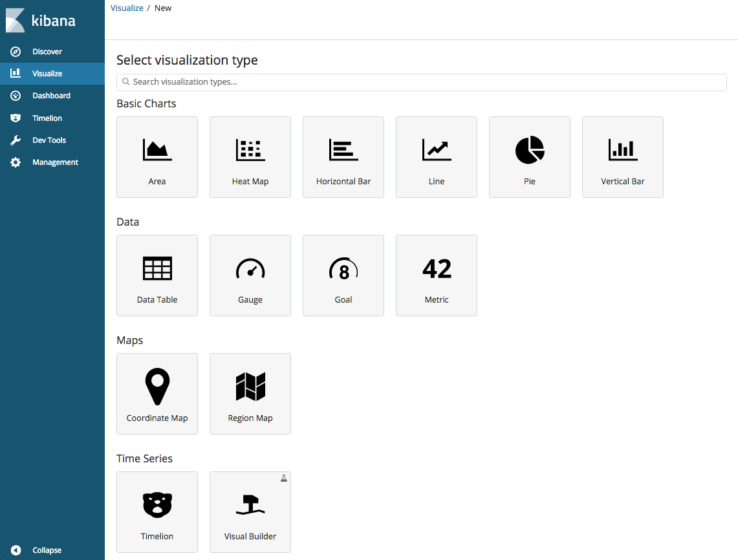This screenshot has width=738, height=560.
Task: Pick the Gauge dial icon
Action: 250,269
